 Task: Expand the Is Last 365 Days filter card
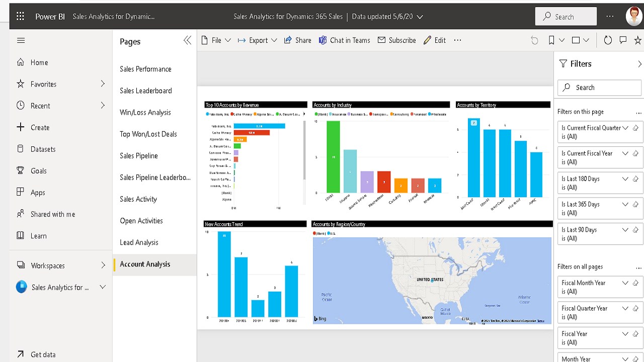625,205
